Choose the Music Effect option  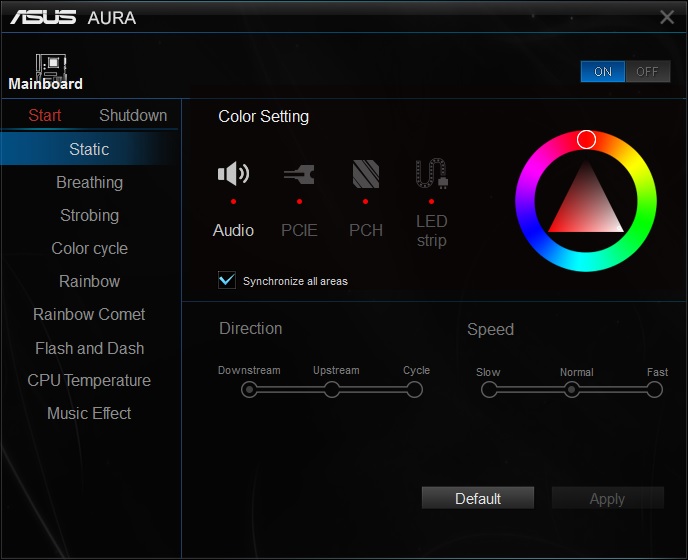coord(90,413)
